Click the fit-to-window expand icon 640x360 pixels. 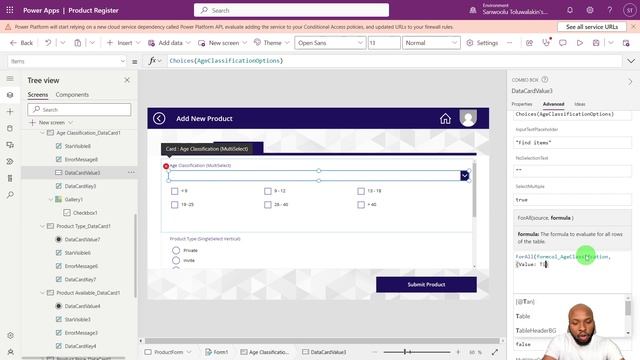495,352
